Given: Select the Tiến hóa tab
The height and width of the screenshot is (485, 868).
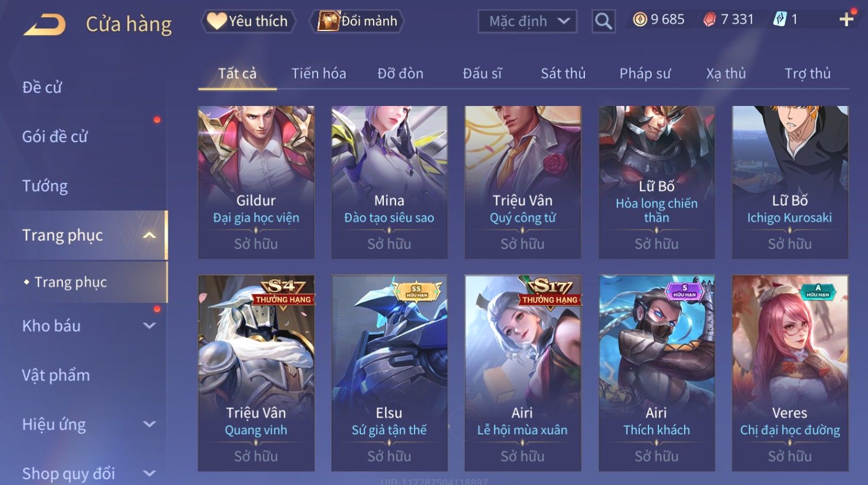Looking at the screenshot, I should (318, 73).
